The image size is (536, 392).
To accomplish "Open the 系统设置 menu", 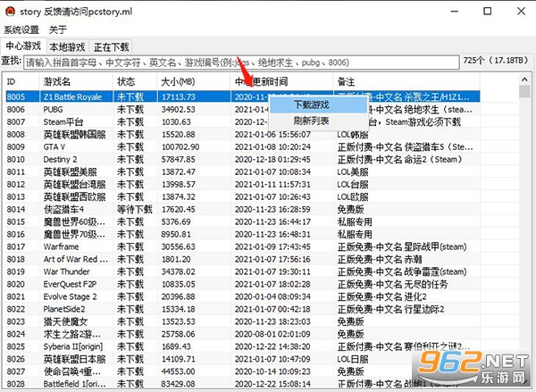I will [x=21, y=29].
